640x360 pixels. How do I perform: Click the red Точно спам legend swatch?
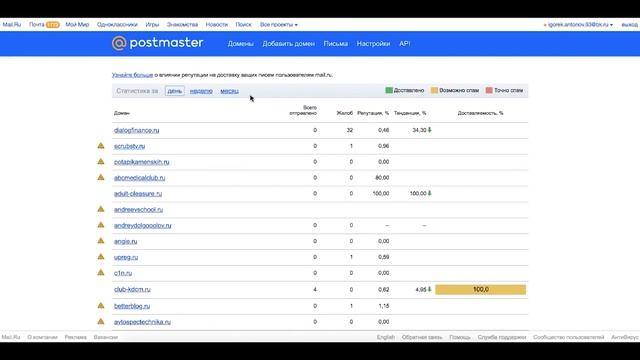(x=489, y=90)
